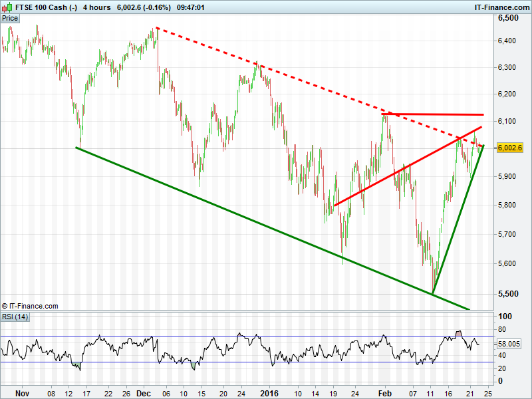Click the RSI (14) indicator label
The width and height of the screenshot is (532, 399).
click(x=15, y=317)
